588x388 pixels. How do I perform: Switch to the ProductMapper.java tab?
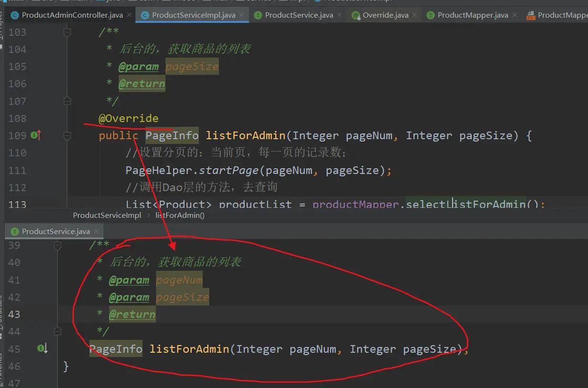(473, 15)
